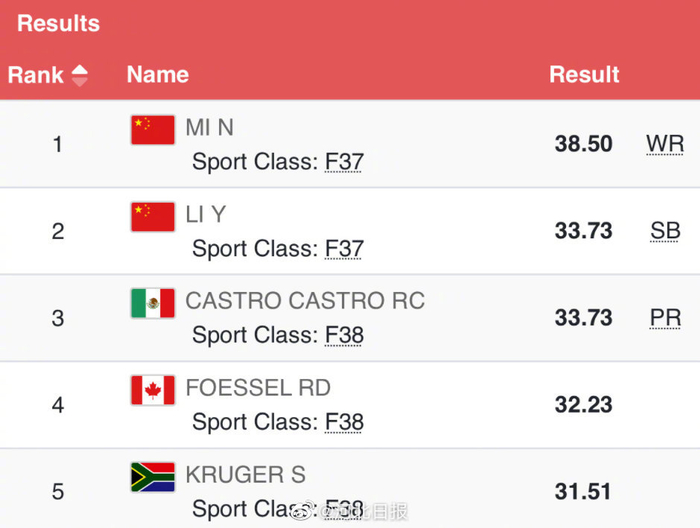Open the F37 sport class link for LI Y
Viewport: 700px width, 528px height.
(x=344, y=249)
